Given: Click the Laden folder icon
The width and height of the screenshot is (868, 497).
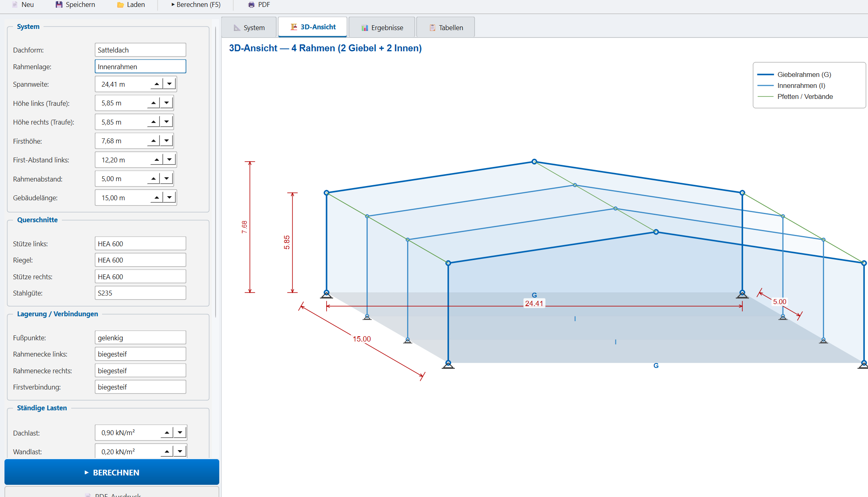Looking at the screenshot, I should 120,5.
